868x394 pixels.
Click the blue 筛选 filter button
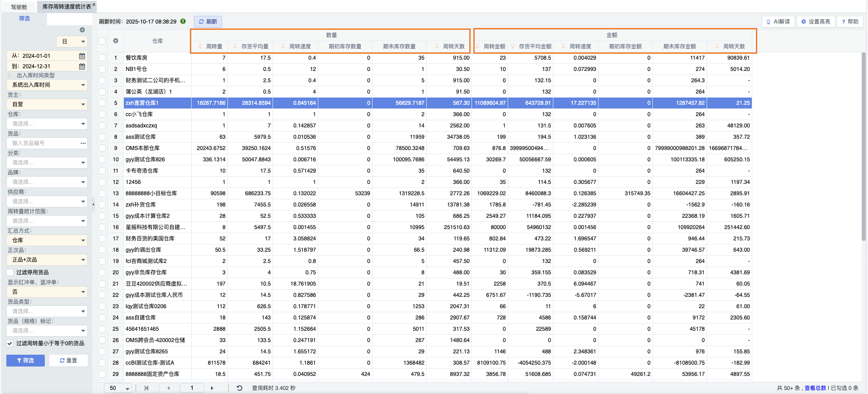point(25,361)
